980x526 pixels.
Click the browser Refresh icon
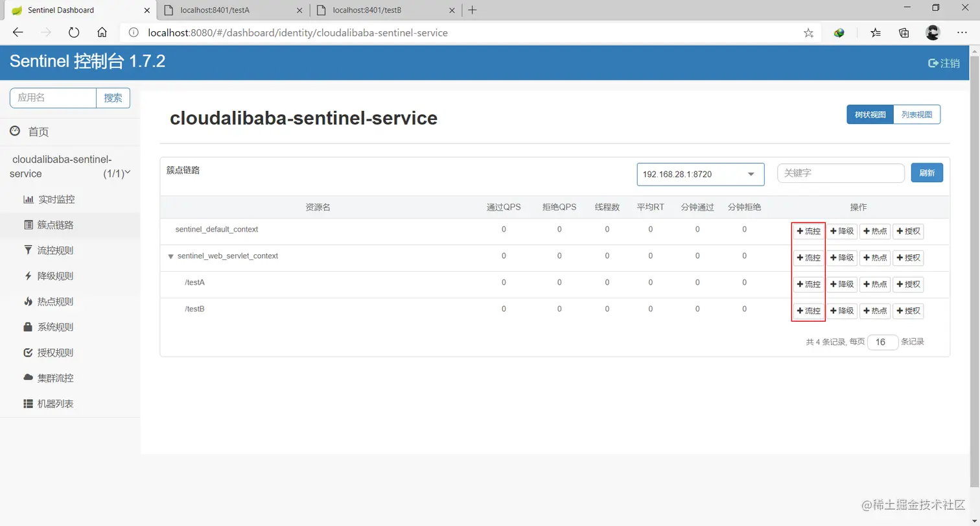coord(74,32)
